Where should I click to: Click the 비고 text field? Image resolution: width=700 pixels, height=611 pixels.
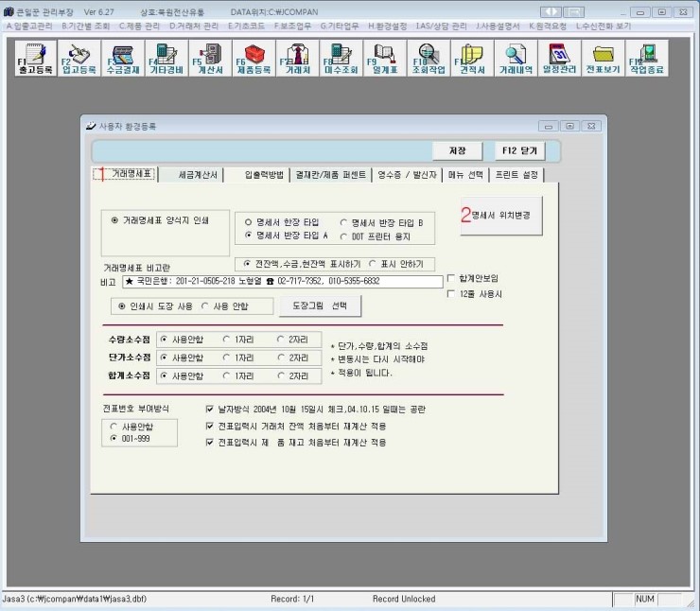pyautogui.click(x=283, y=281)
